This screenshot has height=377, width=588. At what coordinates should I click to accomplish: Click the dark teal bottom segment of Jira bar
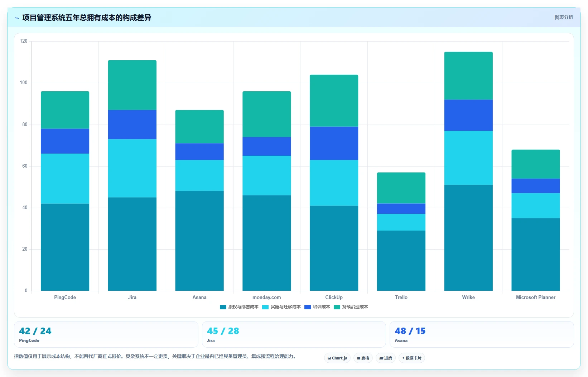pos(132,244)
